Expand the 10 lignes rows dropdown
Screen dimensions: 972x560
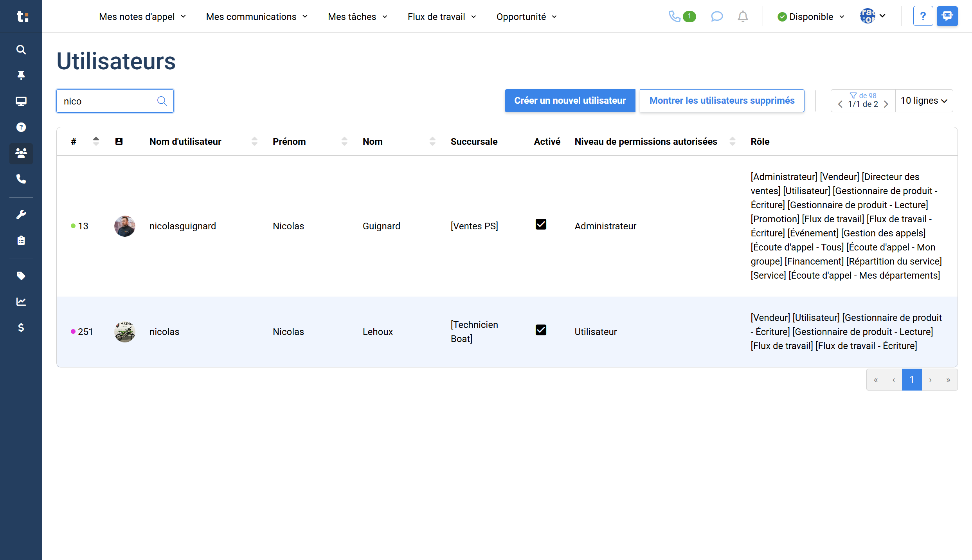pos(924,101)
